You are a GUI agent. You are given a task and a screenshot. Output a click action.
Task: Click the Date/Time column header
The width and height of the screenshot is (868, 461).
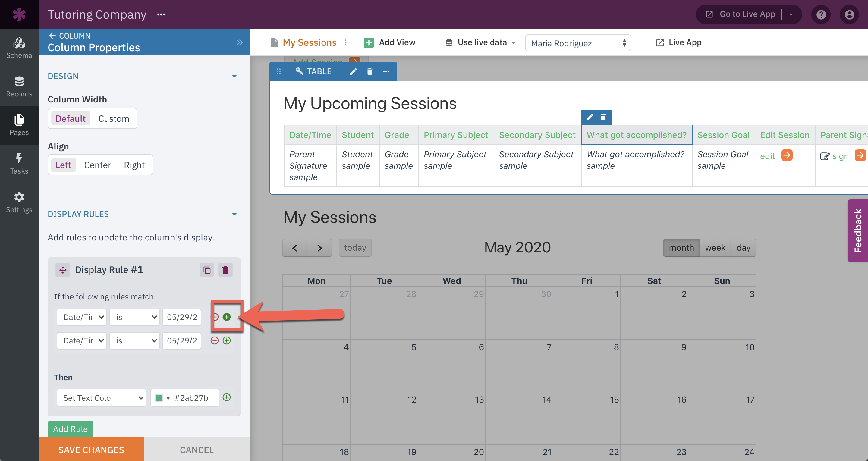(310, 135)
